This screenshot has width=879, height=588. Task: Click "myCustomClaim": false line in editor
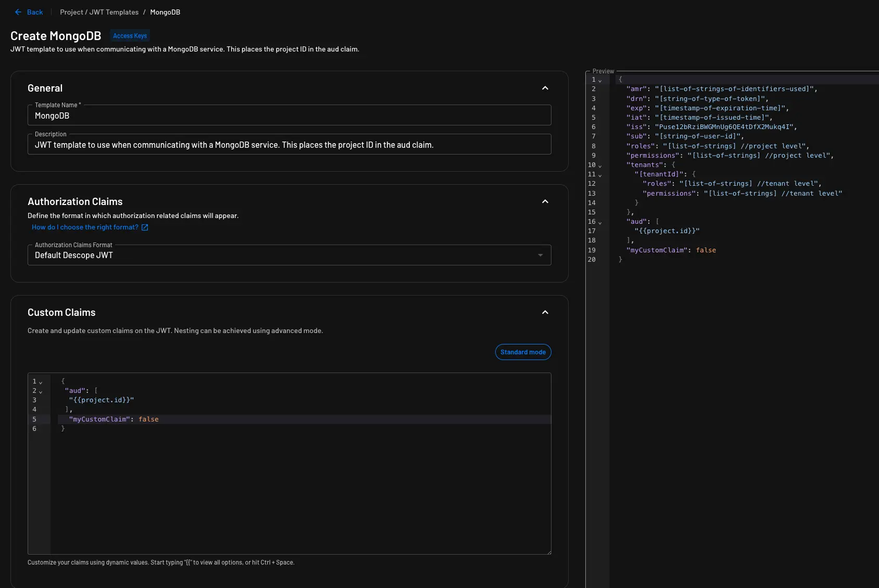point(114,419)
